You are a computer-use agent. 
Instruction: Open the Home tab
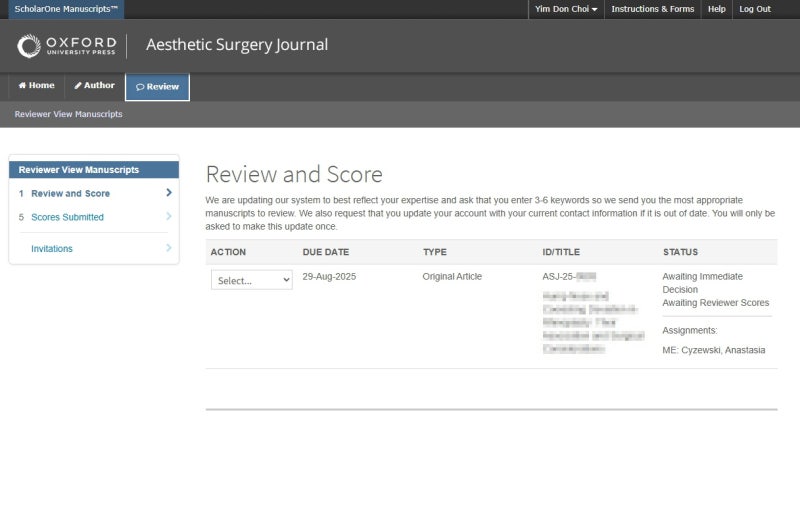(37, 86)
